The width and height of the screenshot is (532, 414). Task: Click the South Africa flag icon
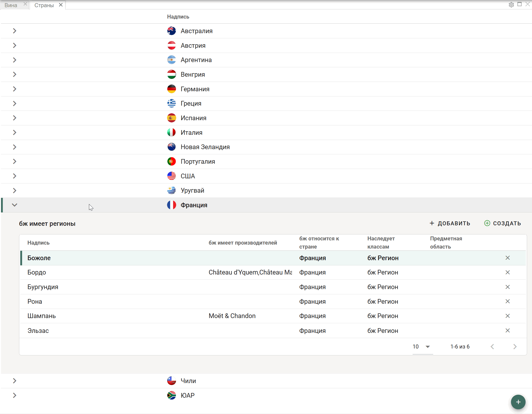[171, 395]
